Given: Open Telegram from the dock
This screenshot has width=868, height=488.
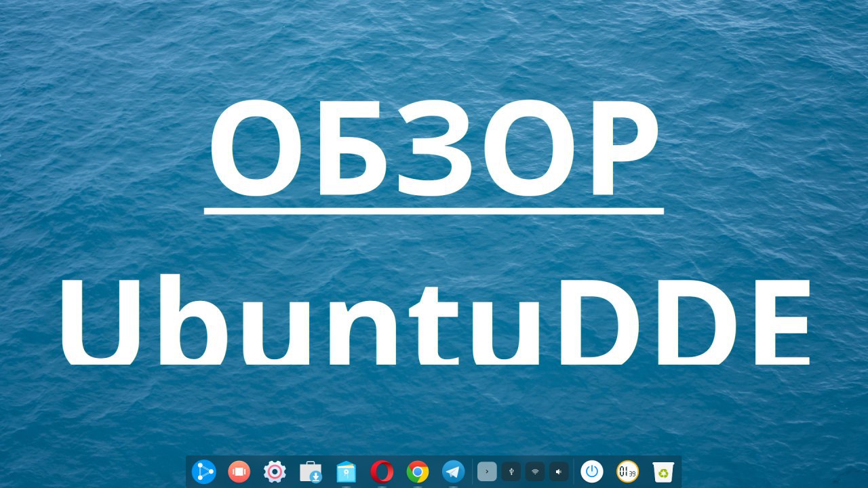Looking at the screenshot, I should tap(453, 471).
